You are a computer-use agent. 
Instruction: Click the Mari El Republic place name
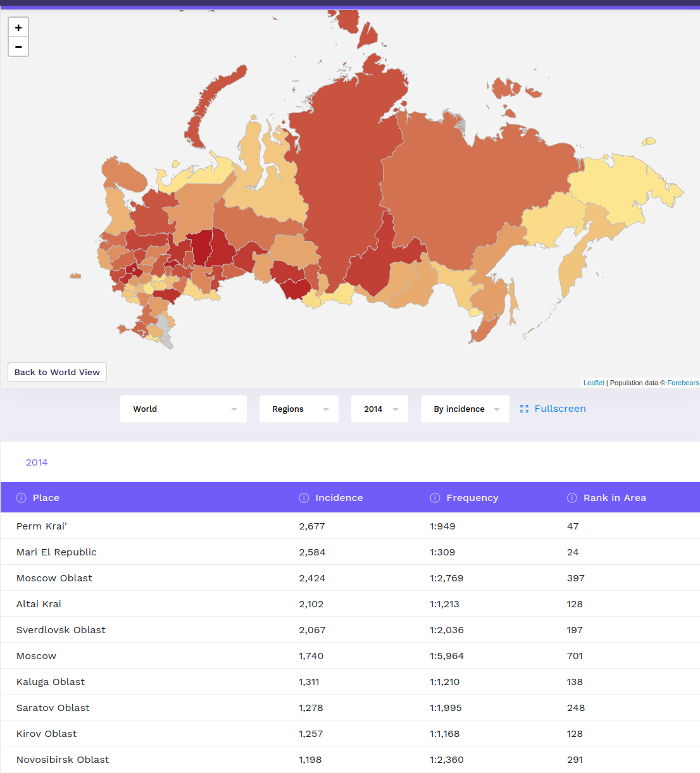(56, 552)
